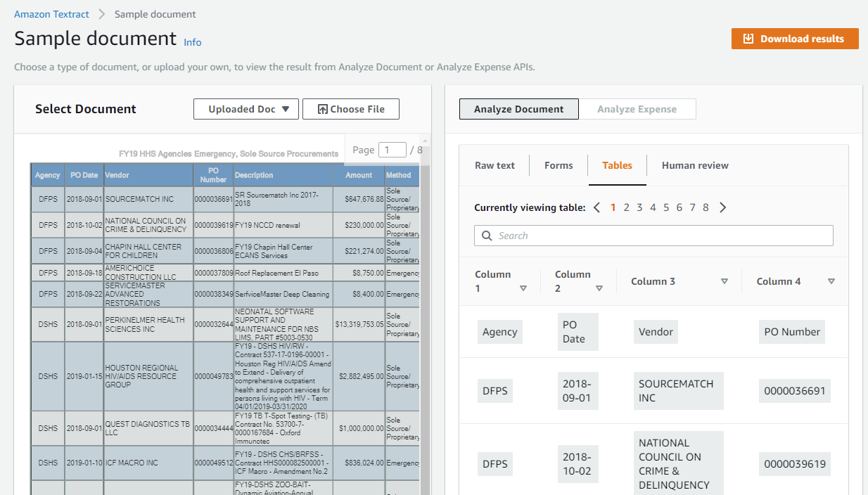Open the Info link next to Sample document
Image resolution: width=868 pixels, height=495 pixels.
click(x=192, y=42)
